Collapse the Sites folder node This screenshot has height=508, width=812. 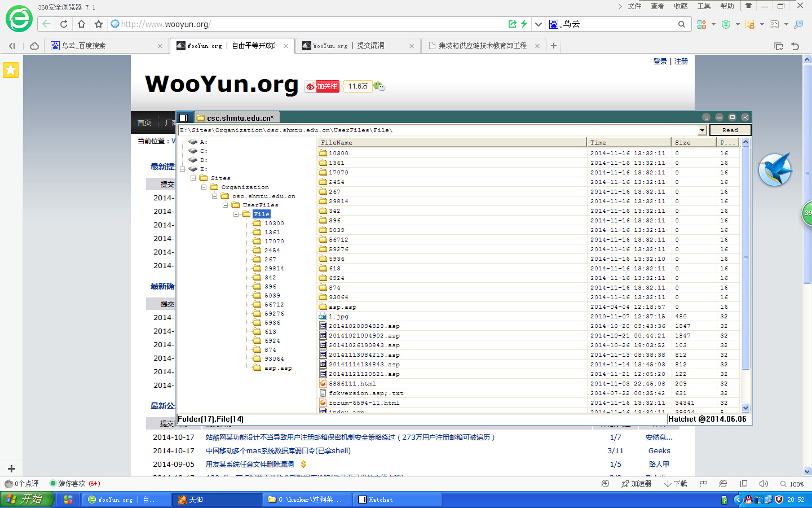pos(193,178)
